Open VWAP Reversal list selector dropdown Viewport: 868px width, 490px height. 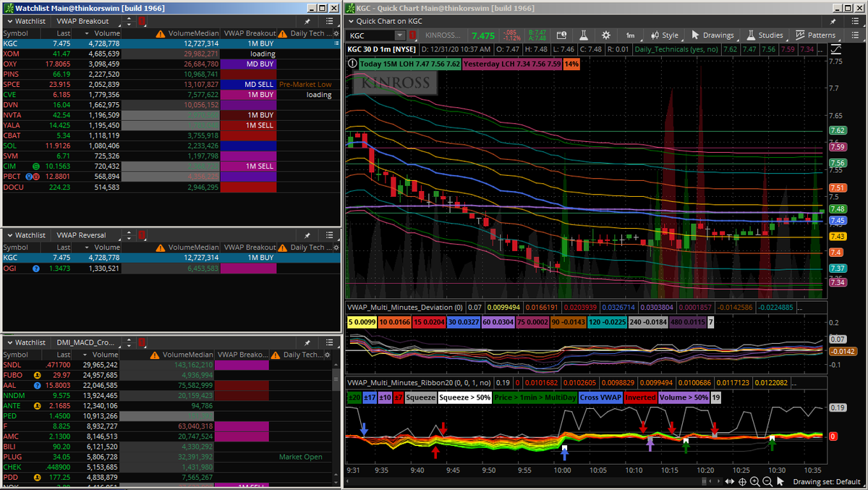[87, 235]
